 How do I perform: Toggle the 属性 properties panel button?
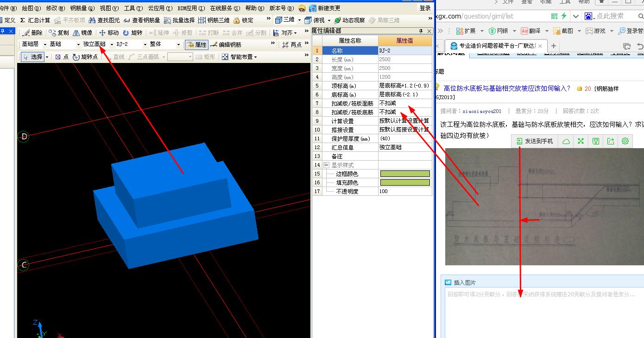pos(196,45)
